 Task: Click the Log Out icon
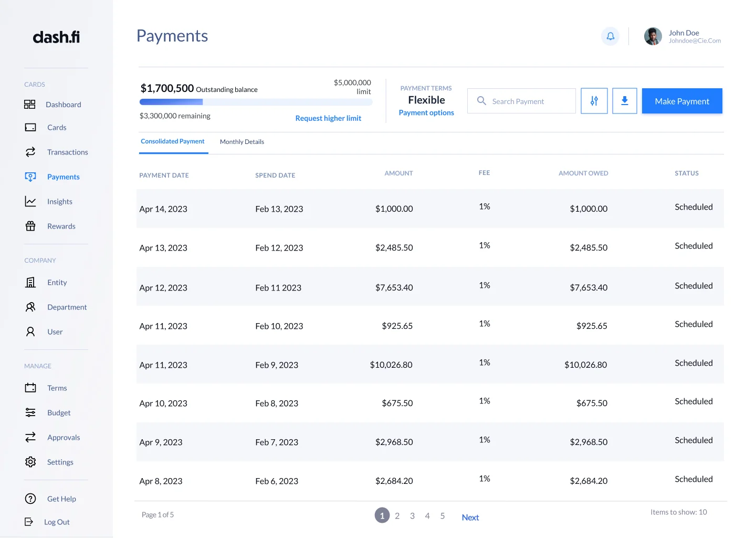(x=29, y=522)
